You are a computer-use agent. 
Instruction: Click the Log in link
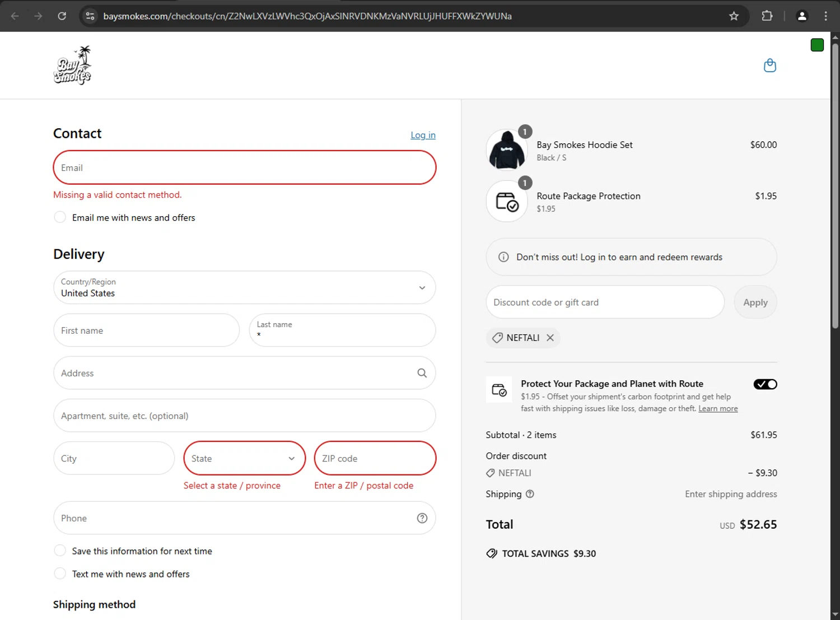click(423, 135)
